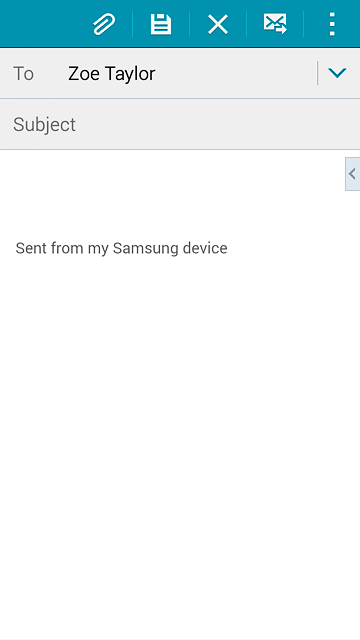This screenshot has width=360, height=640.
Task: Show more recipient fields via the teal down arrow
Action: point(337,73)
